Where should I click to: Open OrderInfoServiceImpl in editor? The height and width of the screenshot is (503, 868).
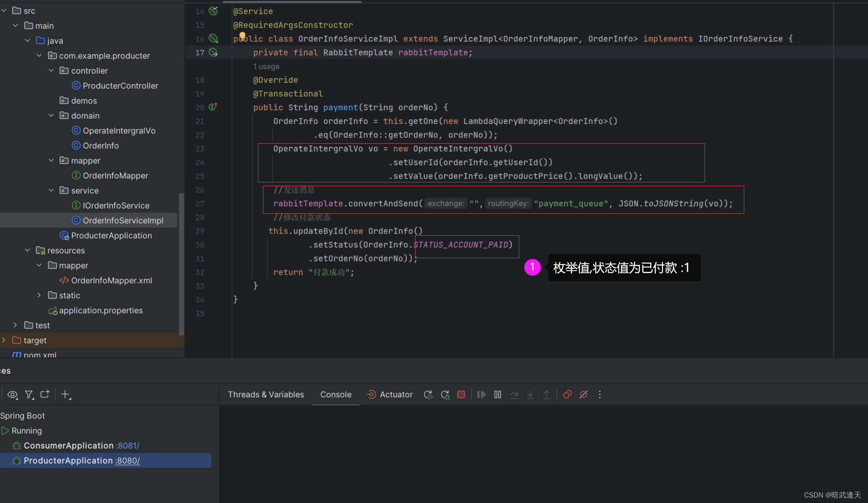pos(123,220)
